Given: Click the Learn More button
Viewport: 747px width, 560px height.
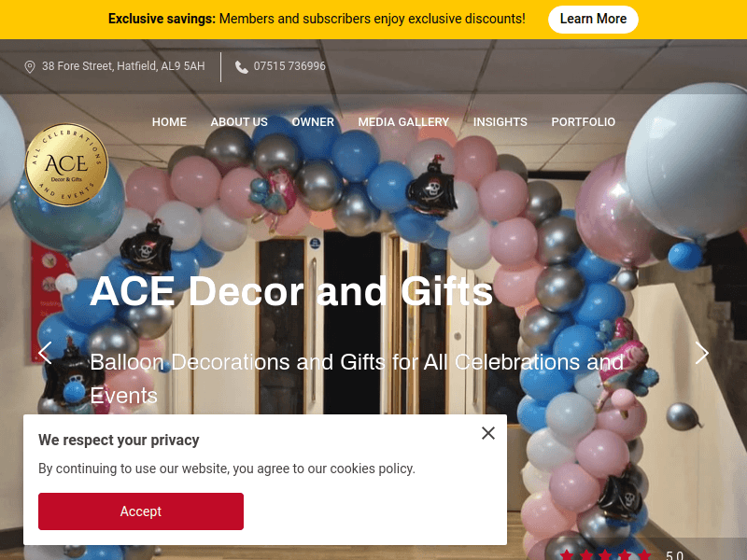Looking at the screenshot, I should click(x=593, y=19).
